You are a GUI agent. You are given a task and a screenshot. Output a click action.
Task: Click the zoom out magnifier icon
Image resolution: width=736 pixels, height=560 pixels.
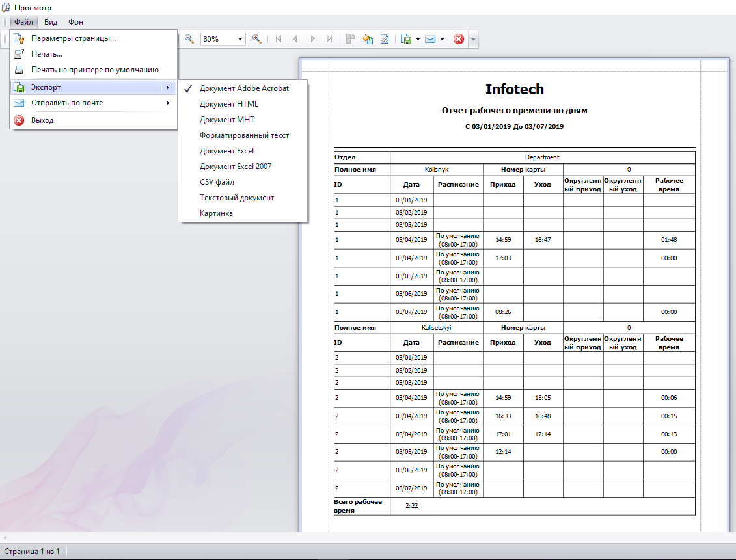pos(189,39)
